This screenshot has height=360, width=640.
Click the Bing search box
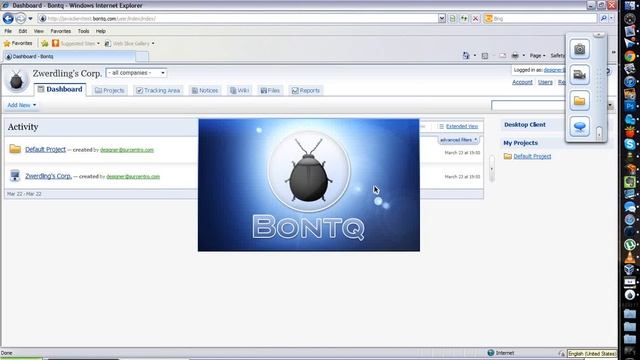tap(540, 18)
